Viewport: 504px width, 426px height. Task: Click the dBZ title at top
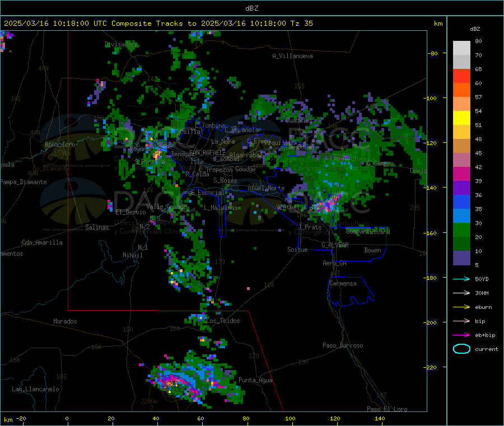click(251, 8)
